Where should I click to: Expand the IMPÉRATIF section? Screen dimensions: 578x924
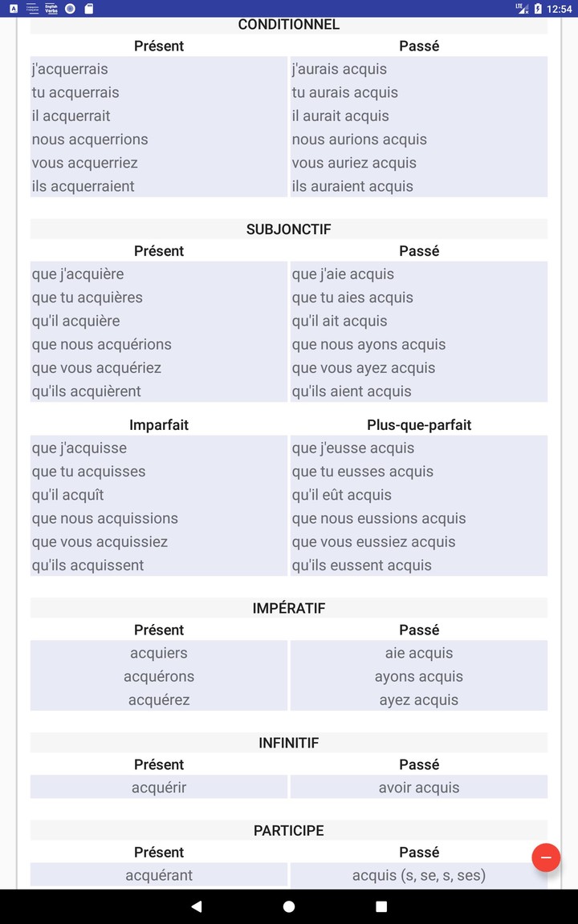pos(289,607)
